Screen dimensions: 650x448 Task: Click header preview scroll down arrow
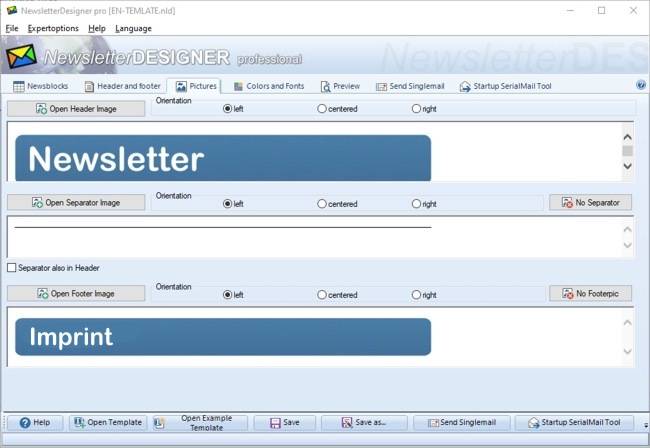point(628,166)
